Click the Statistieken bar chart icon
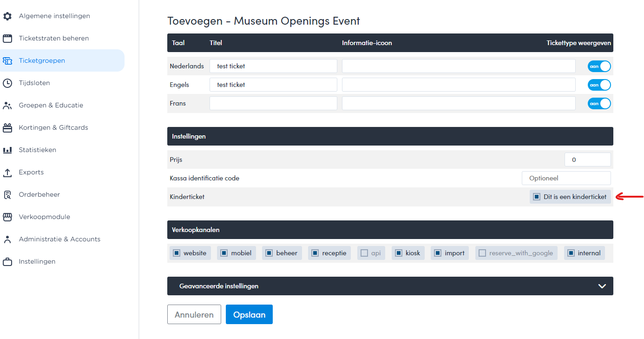 7,150
